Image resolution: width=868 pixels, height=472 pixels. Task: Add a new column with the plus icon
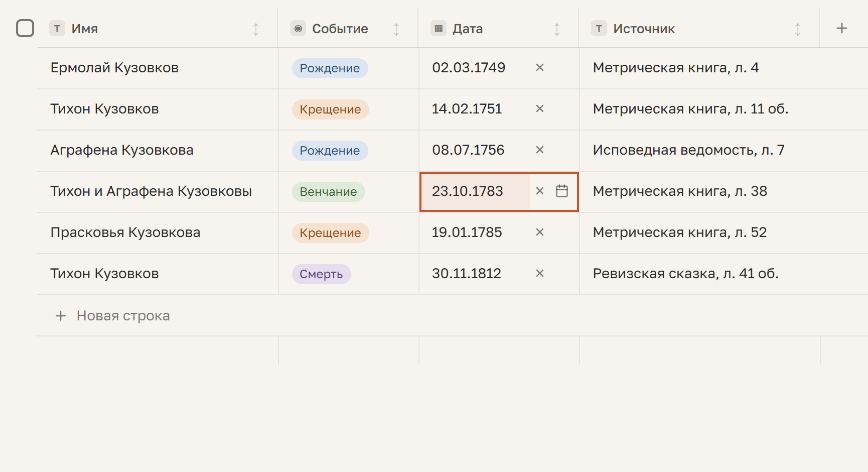tap(842, 28)
